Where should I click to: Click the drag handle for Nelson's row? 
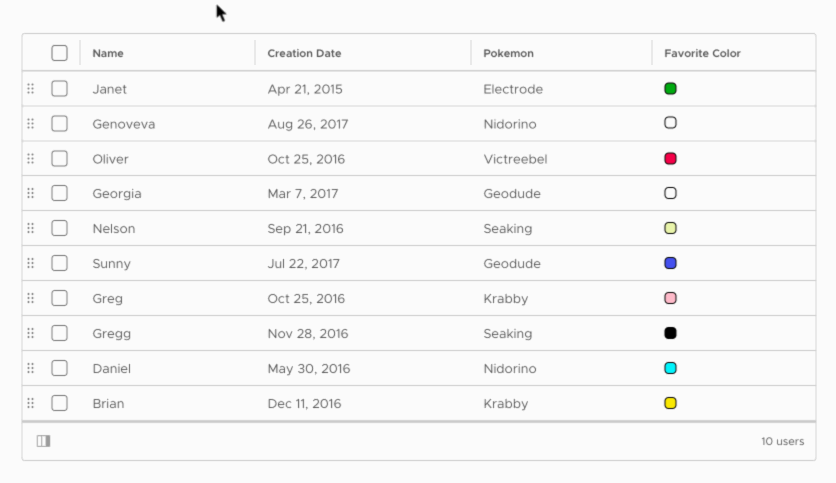tap(30, 229)
